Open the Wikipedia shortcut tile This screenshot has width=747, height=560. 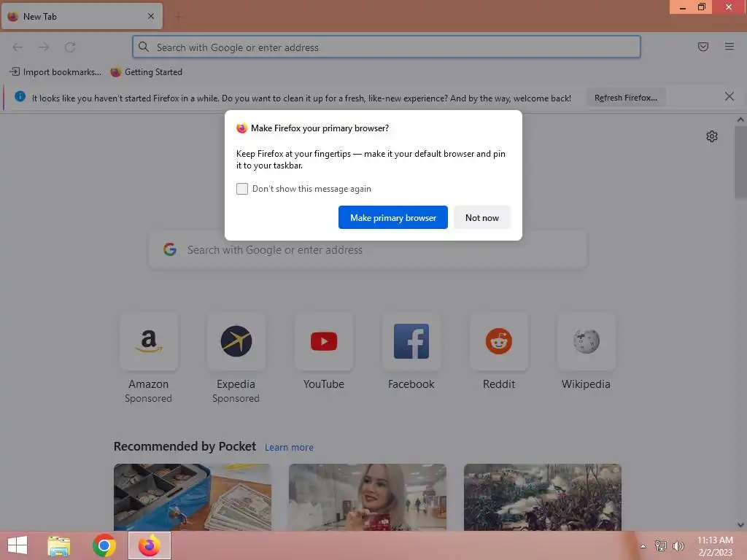pos(586,352)
